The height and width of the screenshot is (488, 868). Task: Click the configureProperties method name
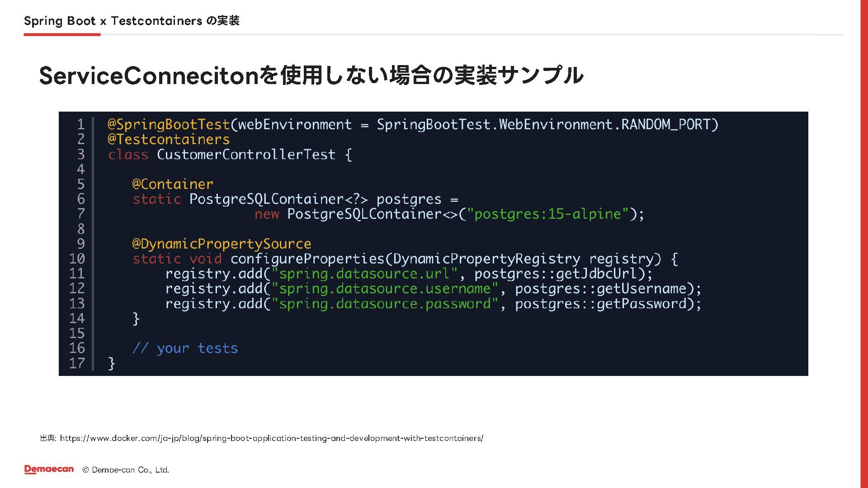pos(307,258)
